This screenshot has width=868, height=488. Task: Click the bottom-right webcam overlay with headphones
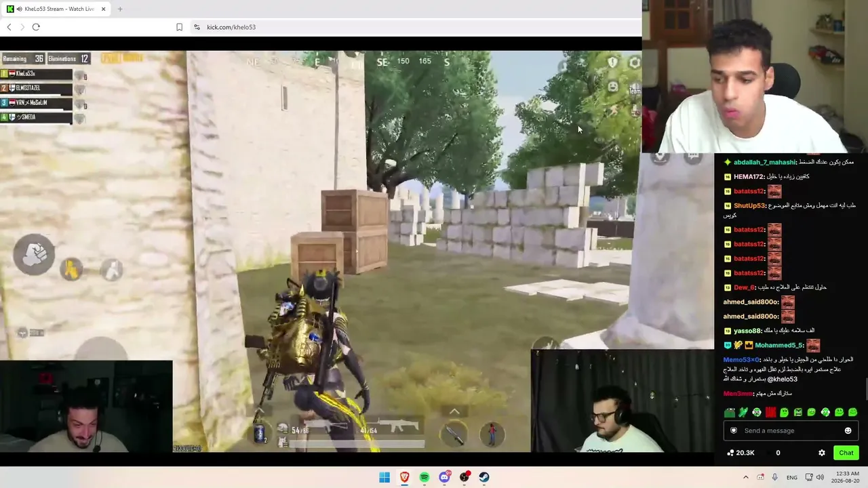(623, 401)
